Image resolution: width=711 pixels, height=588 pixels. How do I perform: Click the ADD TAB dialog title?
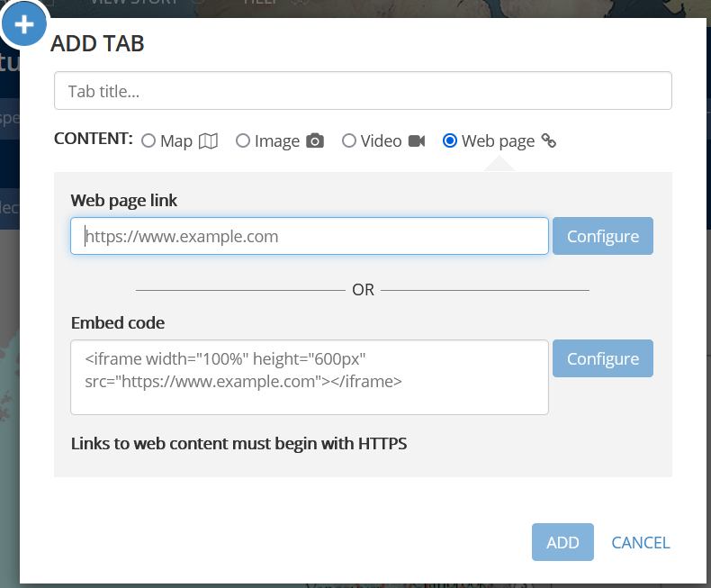point(97,43)
